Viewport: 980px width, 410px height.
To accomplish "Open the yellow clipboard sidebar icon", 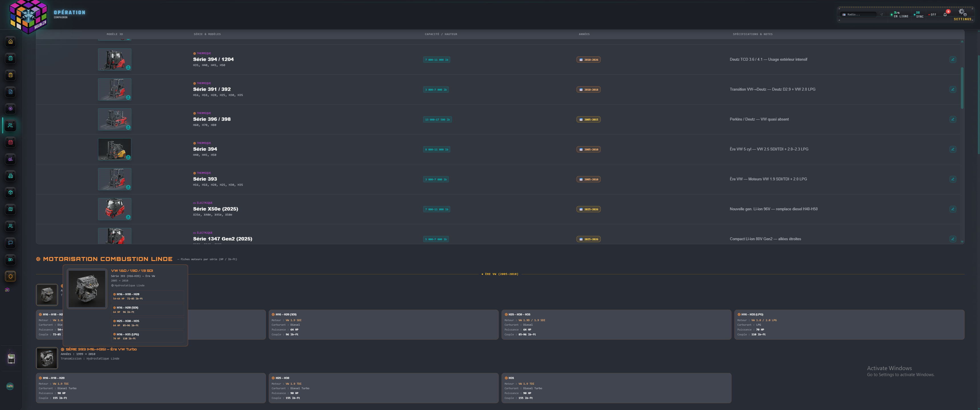I will pos(11,75).
